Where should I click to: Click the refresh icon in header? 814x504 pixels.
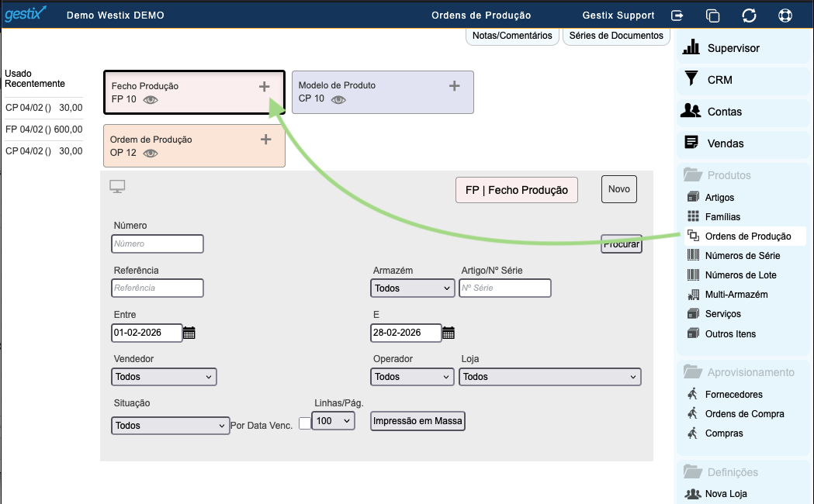(x=749, y=15)
